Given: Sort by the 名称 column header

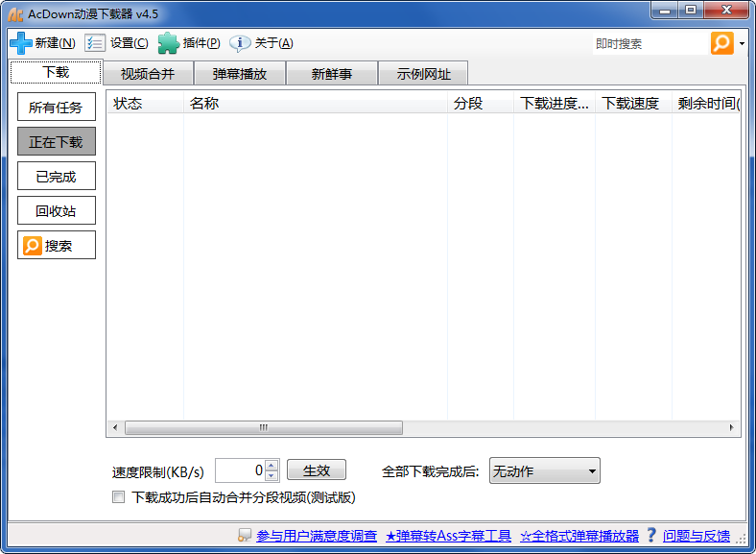Looking at the screenshot, I should (316, 104).
